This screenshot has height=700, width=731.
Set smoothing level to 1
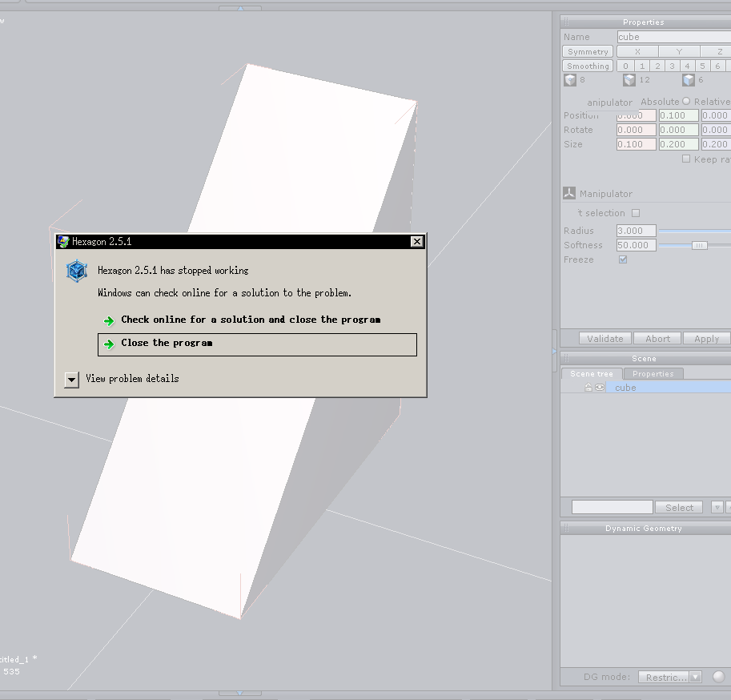(642, 66)
